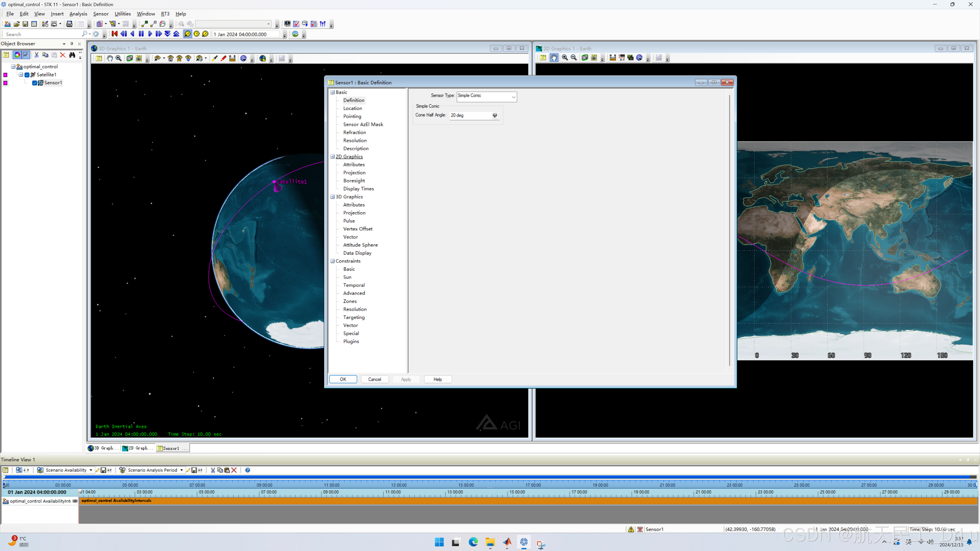
Task: Click the Cancel button in sensor dialog
Action: coord(374,380)
